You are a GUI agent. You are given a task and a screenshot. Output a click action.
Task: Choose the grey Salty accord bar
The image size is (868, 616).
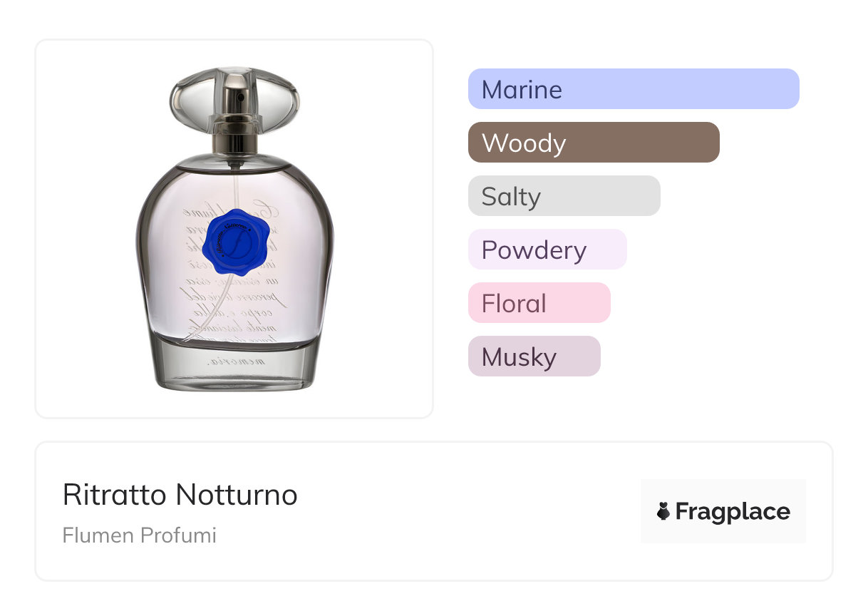tap(564, 196)
